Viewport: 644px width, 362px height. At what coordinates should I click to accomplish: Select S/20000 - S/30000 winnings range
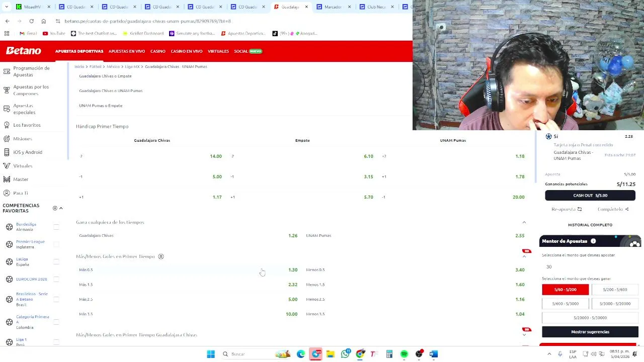tap(590, 318)
